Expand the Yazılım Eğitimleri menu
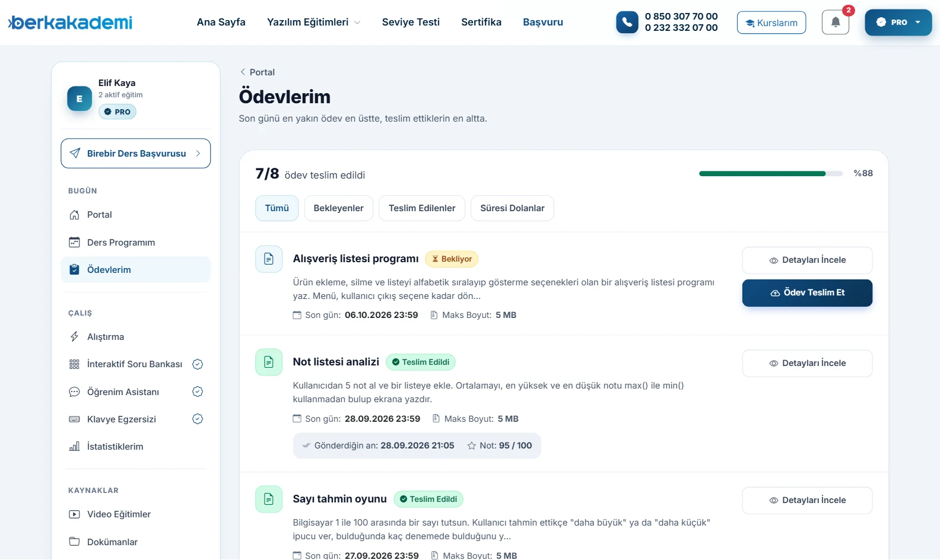The width and height of the screenshot is (940, 560). coord(314,22)
